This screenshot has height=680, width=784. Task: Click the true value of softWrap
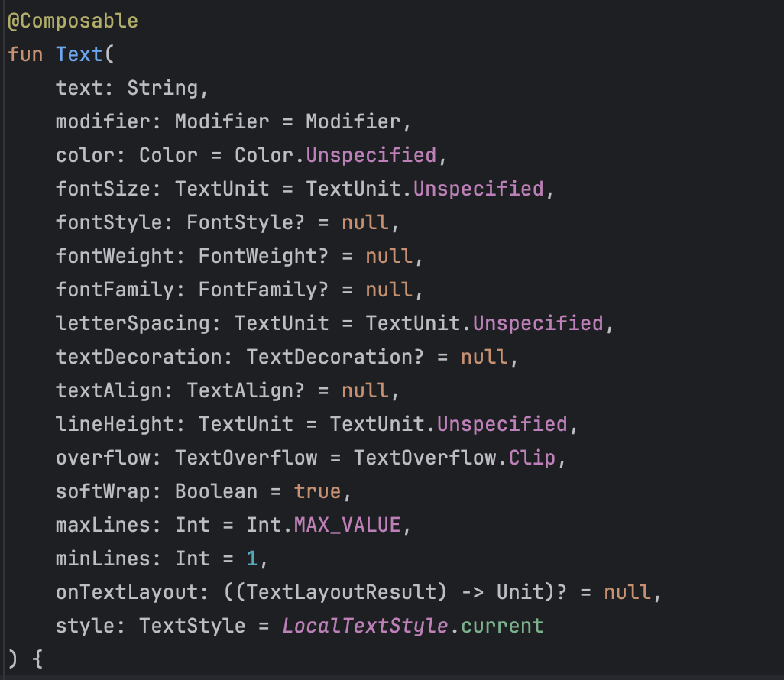coord(318,491)
